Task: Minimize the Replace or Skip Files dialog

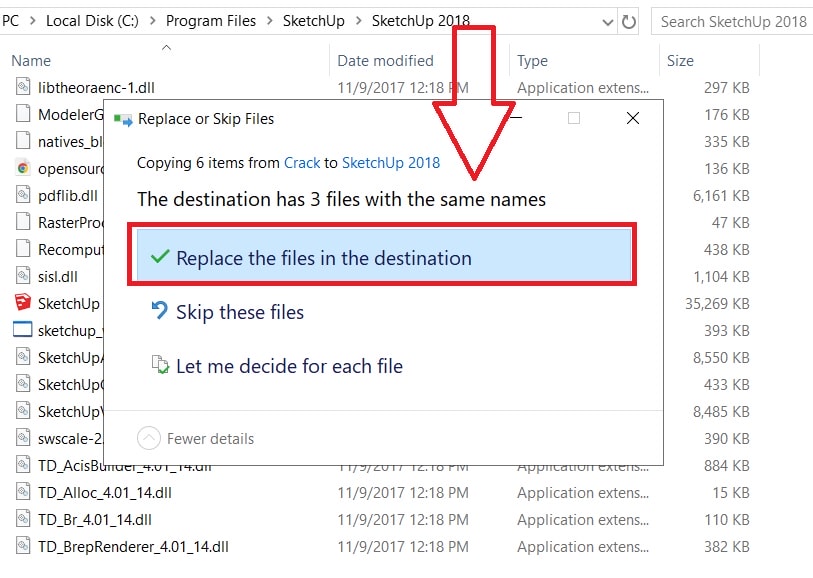Action: pyautogui.click(x=516, y=118)
